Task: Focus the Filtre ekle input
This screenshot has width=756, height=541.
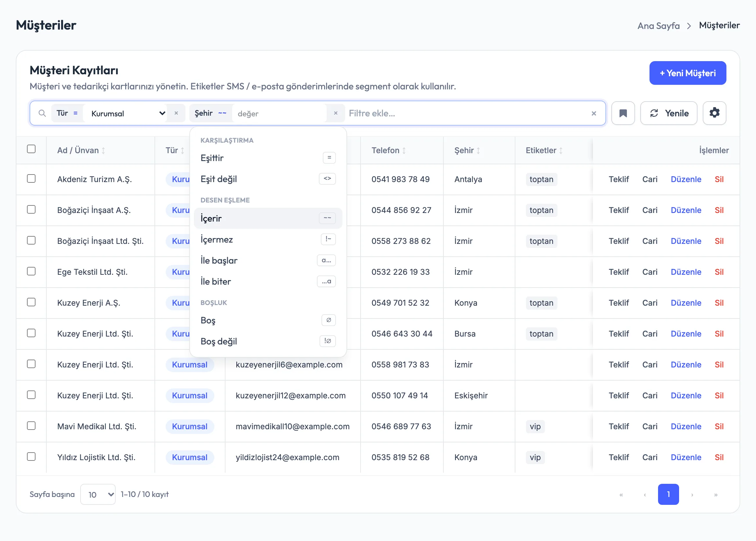Action: (466, 113)
